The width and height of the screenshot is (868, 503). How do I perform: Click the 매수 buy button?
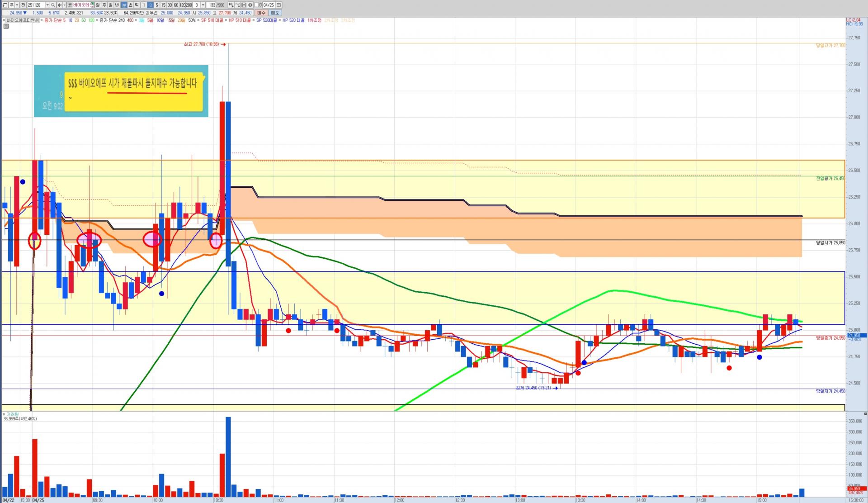pos(261,13)
